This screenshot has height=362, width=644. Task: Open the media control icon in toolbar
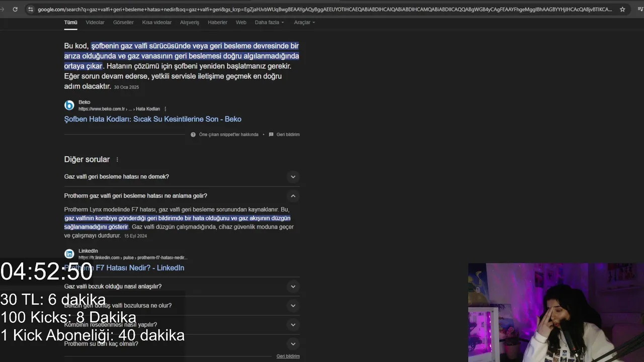click(639, 9)
